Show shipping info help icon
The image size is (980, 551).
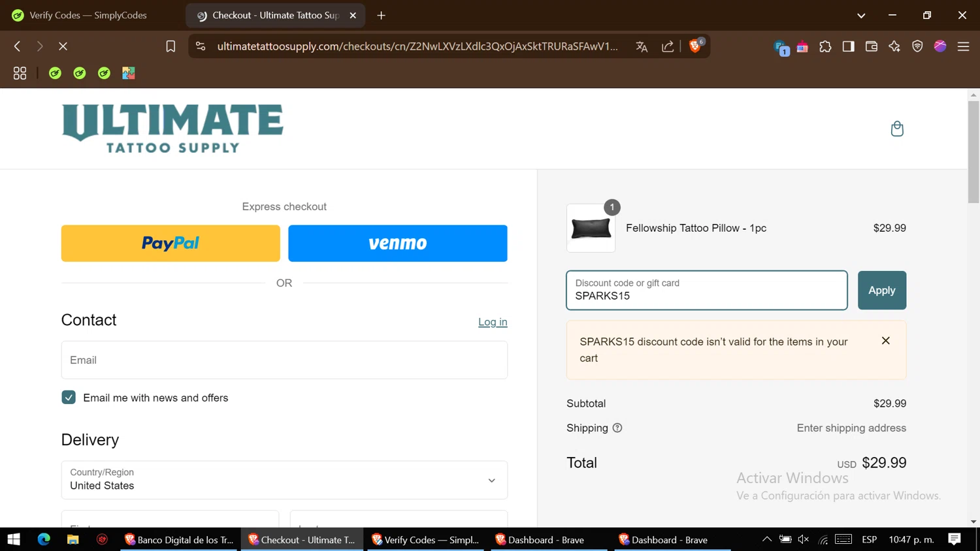pyautogui.click(x=617, y=428)
